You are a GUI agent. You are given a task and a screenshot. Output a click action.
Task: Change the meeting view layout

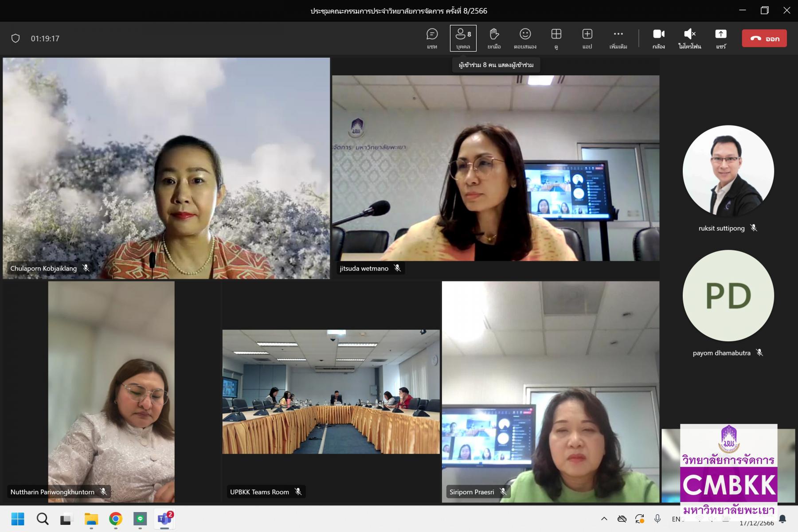[556, 39]
